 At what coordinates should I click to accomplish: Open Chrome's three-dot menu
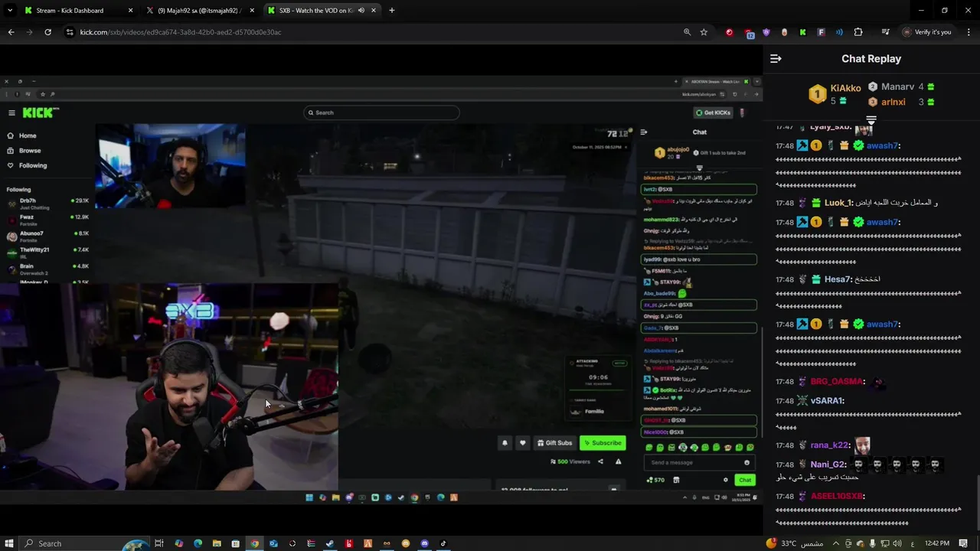click(967, 32)
